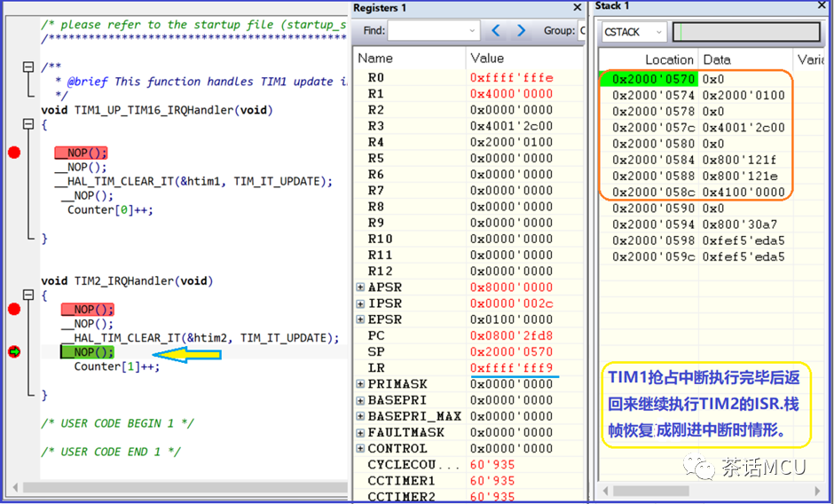Select the SP register value 0x2000'0570
This screenshot has height=504, width=834.
512,351
